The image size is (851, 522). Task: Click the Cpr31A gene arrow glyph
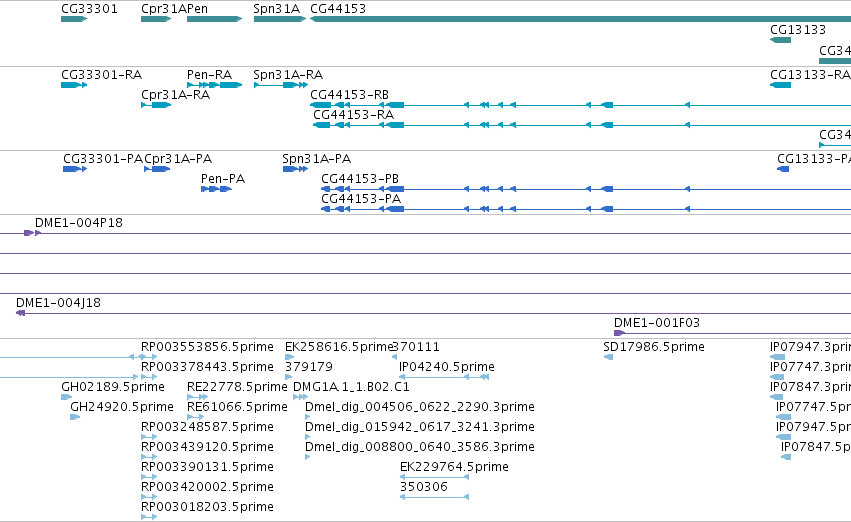pos(156,19)
